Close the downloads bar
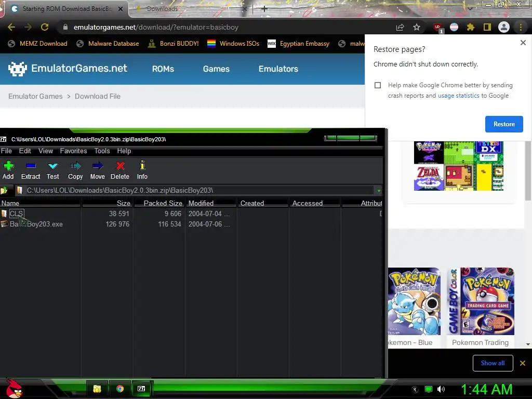 523,363
